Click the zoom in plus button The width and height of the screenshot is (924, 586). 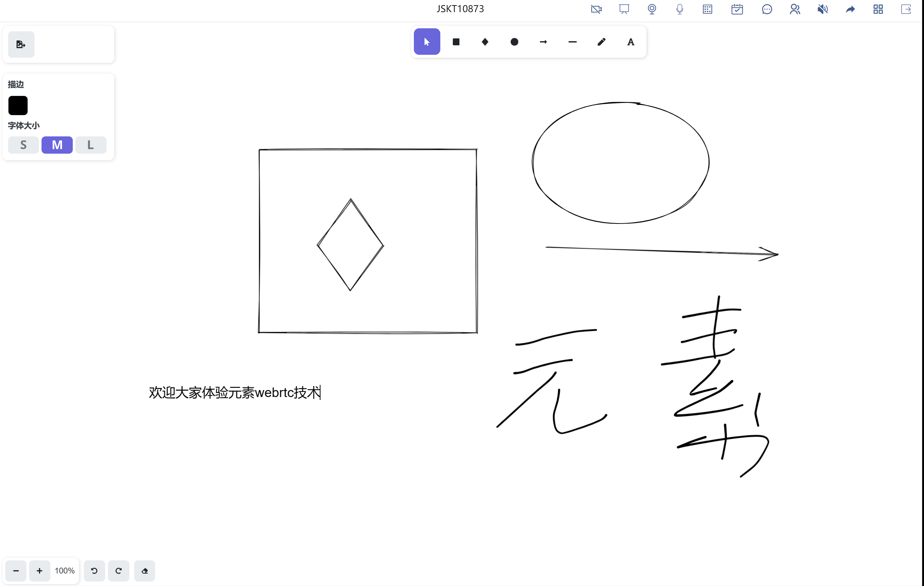point(40,571)
